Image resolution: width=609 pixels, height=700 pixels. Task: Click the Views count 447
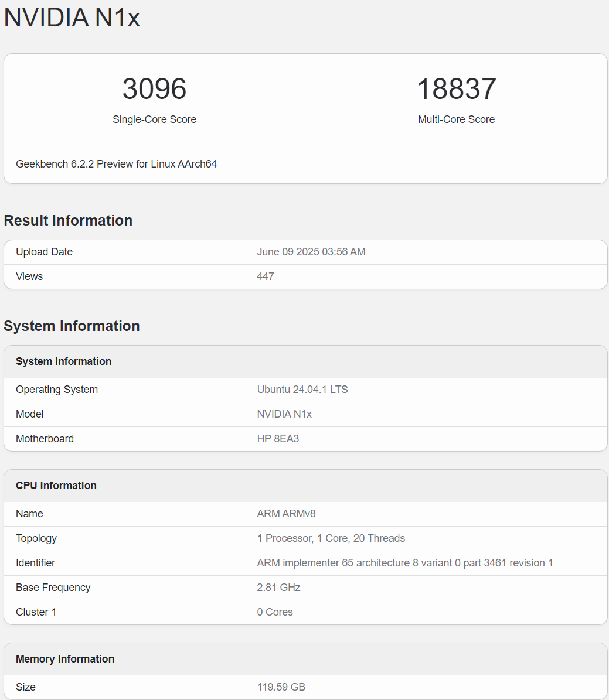[x=265, y=276]
